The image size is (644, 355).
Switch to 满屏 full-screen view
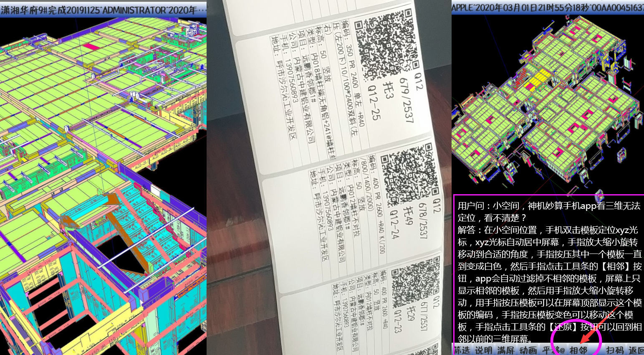tap(506, 350)
